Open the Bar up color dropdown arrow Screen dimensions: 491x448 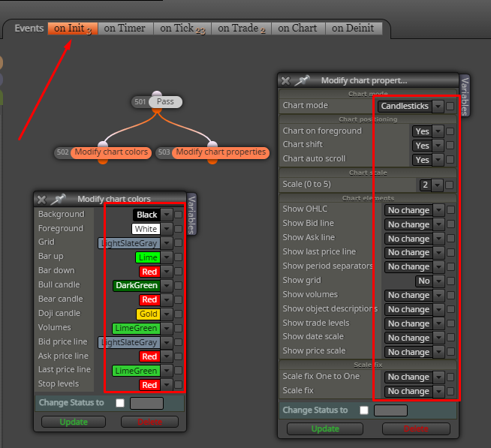167,257
